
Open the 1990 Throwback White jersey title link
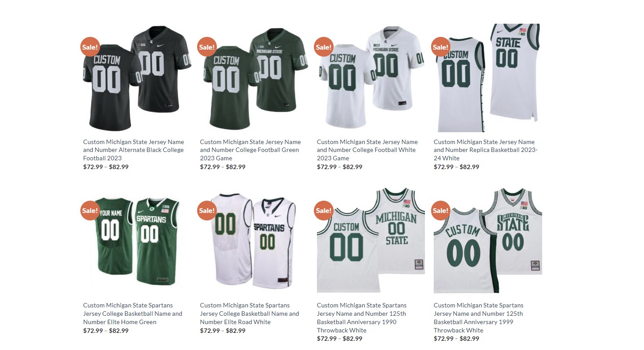coord(362,318)
